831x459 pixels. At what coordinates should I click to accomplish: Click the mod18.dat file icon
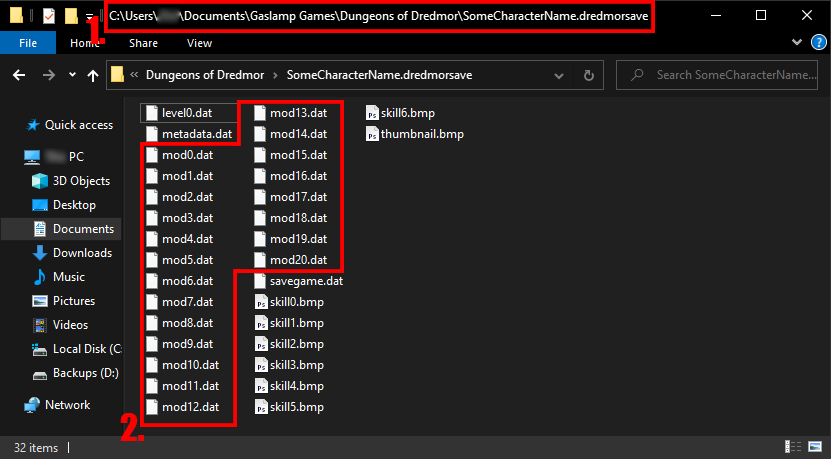click(260, 218)
